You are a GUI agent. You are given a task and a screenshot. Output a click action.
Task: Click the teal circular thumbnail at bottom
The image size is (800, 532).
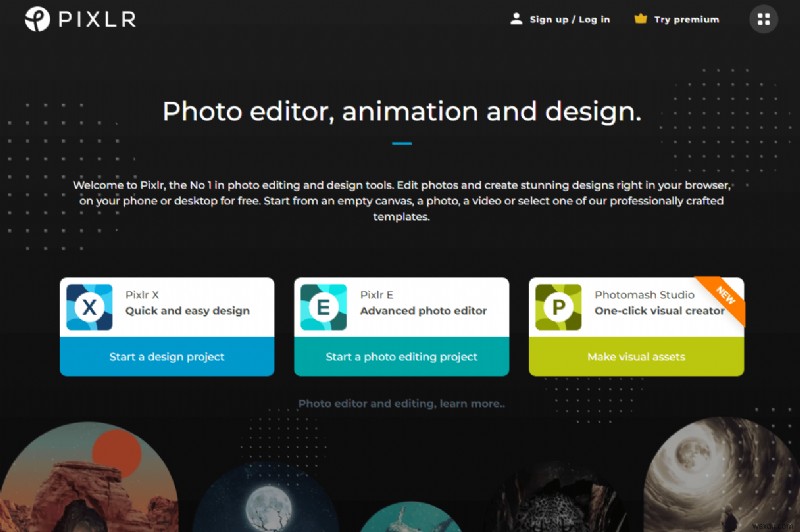411,518
